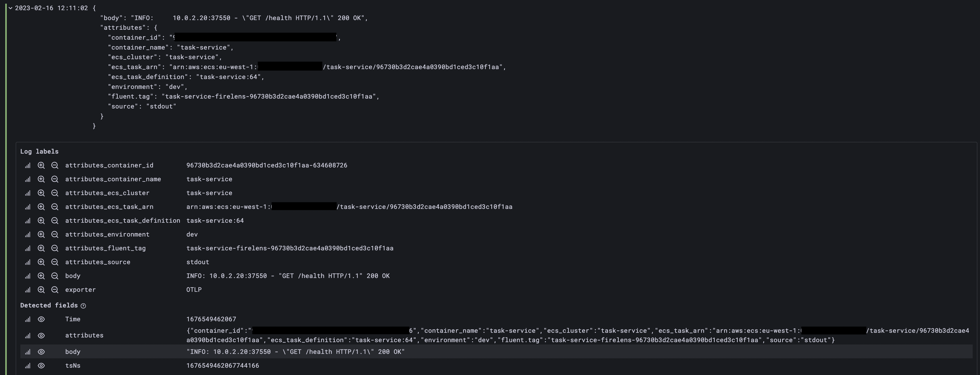Image resolution: width=980 pixels, height=375 pixels.
Task: Show stats for attributes_ecs_task_arn
Action: (x=27, y=207)
